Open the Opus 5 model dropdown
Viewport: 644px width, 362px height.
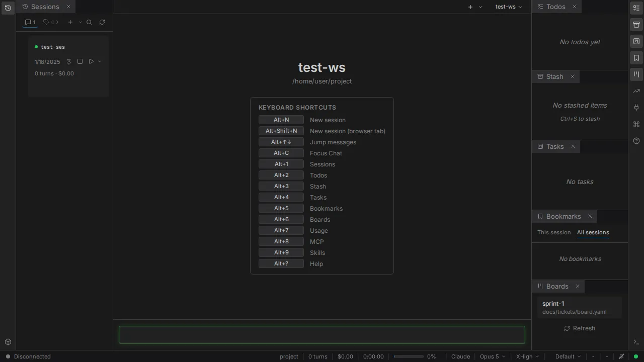pyautogui.click(x=493, y=356)
